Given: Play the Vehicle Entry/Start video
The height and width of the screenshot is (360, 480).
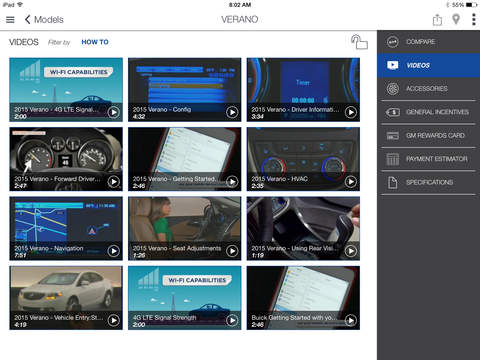Looking at the screenshot, I should coord(114,320).
